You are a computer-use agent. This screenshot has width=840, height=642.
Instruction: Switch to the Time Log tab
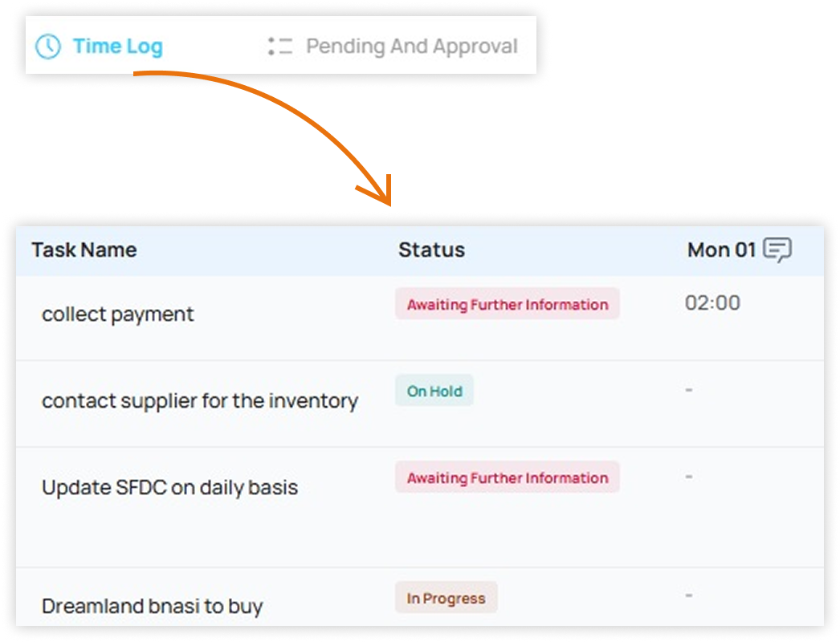[117, 47]
